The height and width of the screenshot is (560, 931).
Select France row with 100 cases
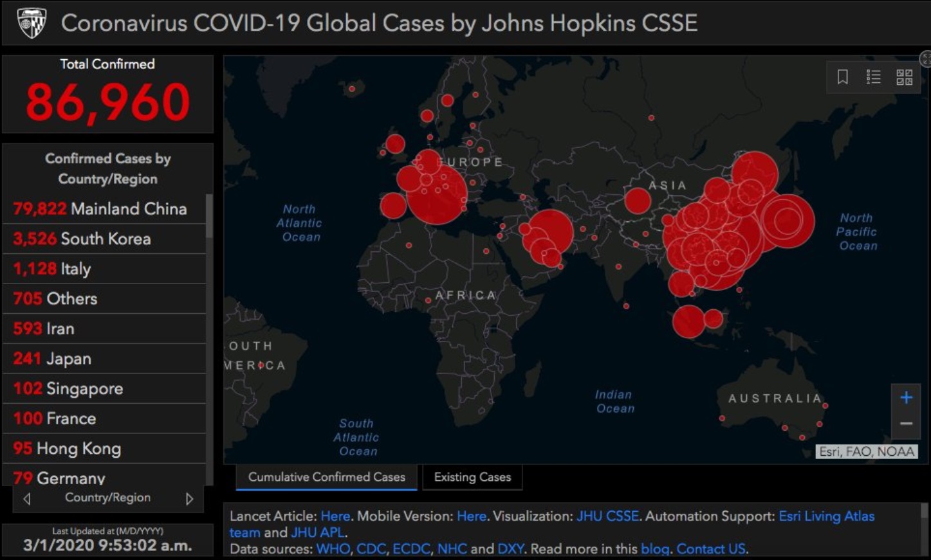104,419
